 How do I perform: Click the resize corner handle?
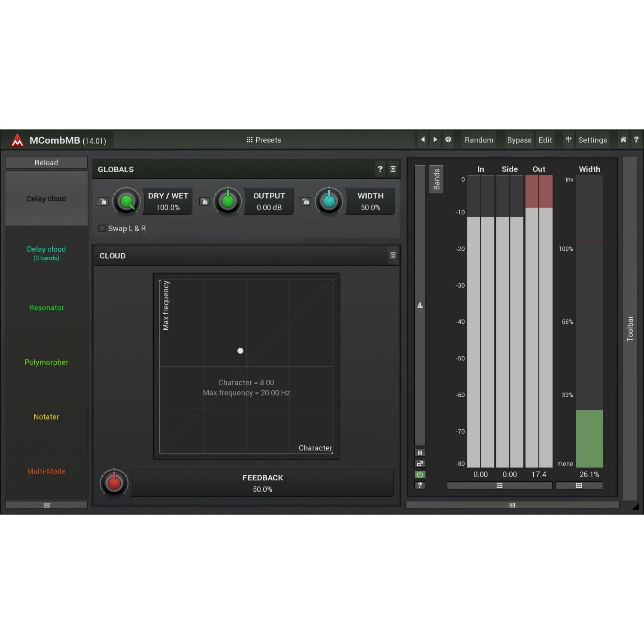coord(636,506)
